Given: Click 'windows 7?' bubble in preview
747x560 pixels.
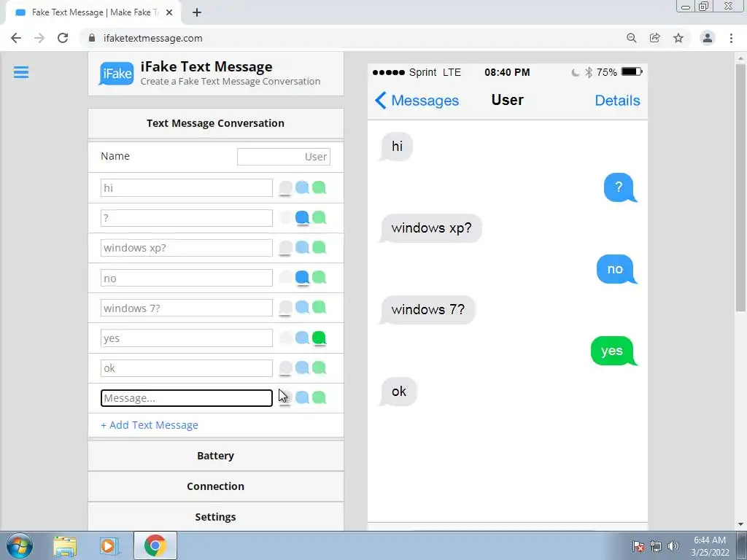Looking at the screenshot, I should tap(427, 310).
